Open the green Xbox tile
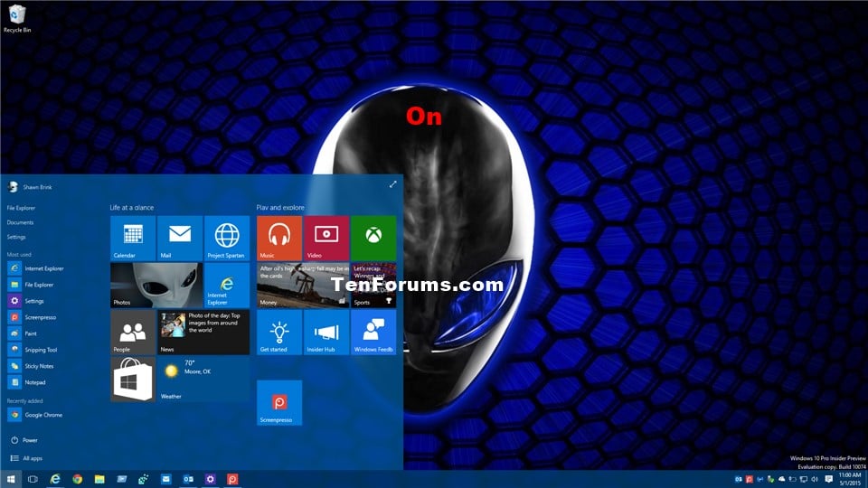 point(373,238)
